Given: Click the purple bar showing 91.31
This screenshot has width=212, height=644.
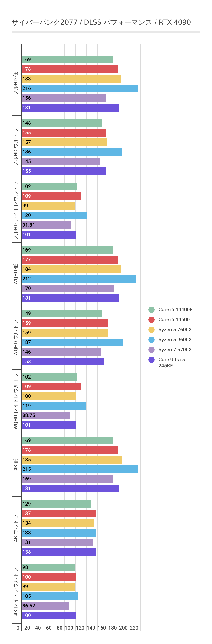Looking at the screenshot, I should (46, 225).
